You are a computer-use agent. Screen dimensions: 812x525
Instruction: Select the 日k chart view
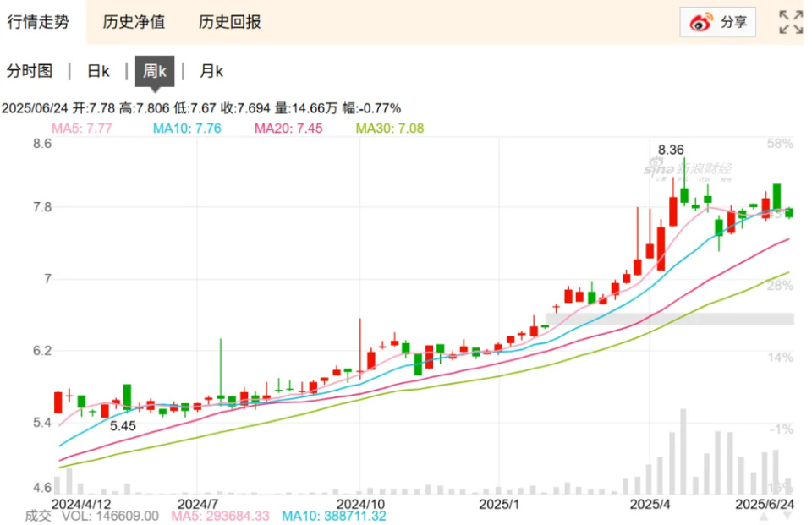98,71
